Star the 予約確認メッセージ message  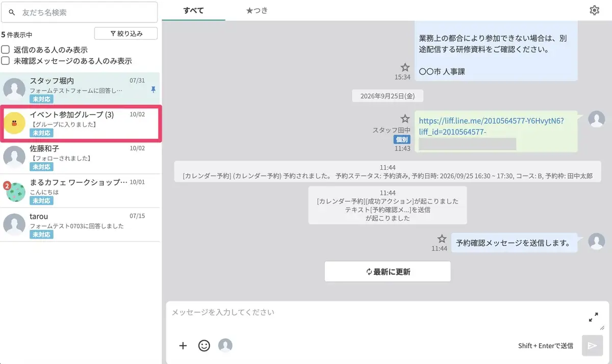point(442,239)
